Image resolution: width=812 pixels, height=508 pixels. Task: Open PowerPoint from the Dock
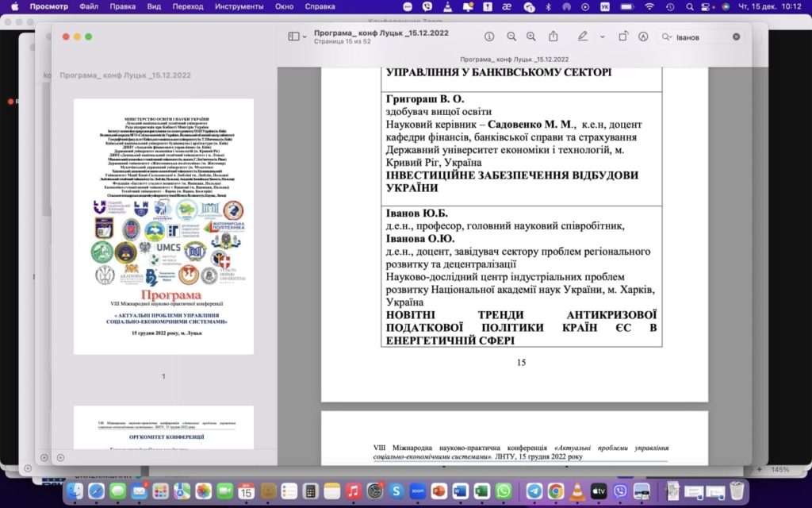click(439, 491)
